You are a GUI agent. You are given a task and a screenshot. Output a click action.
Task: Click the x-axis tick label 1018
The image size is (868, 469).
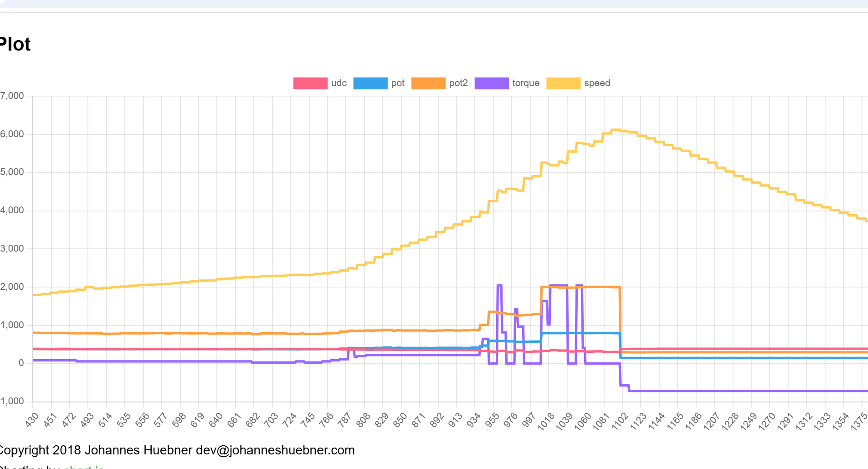(x=545, y=421)
